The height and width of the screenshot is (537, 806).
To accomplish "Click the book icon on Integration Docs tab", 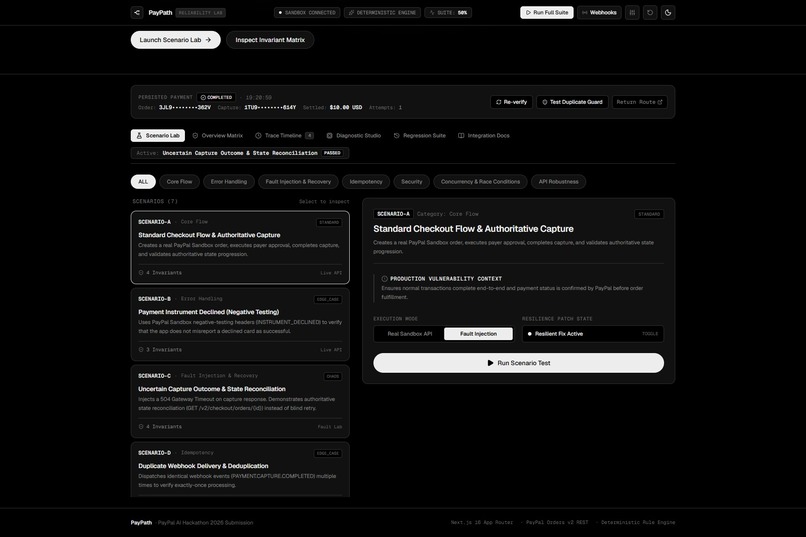I will click(x=461, y=136).
